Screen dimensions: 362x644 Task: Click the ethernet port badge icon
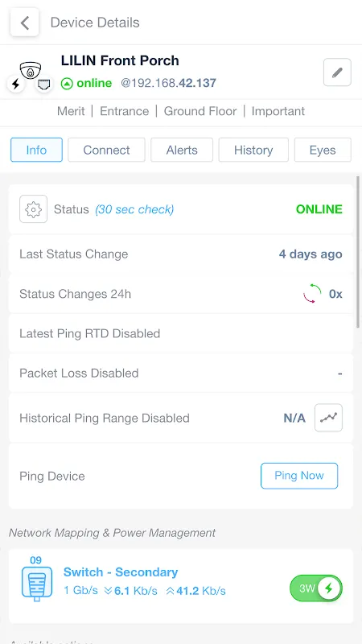pyautogui.click(x=44, y=85)
